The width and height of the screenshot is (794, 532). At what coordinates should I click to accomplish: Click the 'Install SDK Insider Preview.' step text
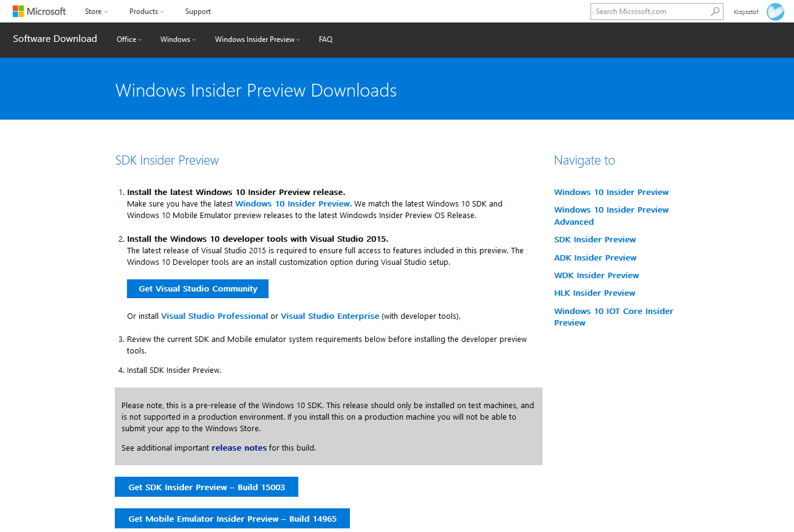click(x=174, y=370)
